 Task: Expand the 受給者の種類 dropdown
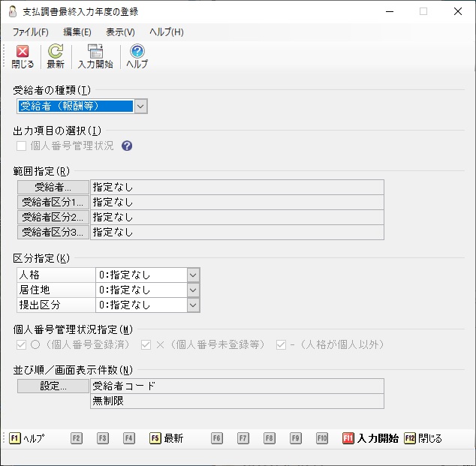[140, 107]
